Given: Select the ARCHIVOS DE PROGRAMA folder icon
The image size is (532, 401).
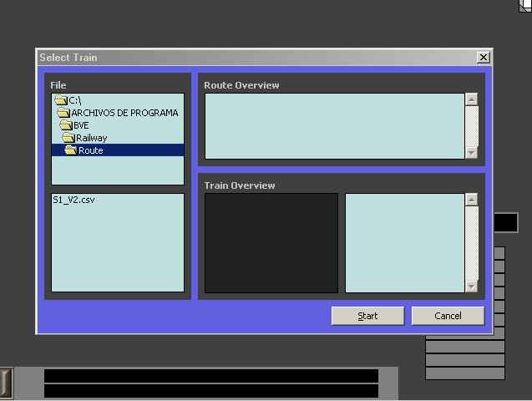Looking at the screenshot, I should tap(63, 113).
